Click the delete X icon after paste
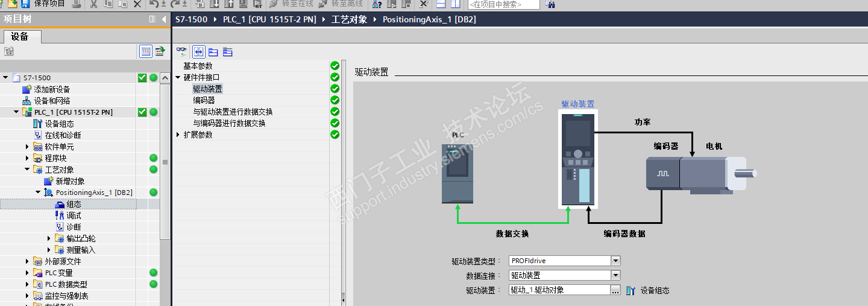Screen dimensions: 868x306 [x=137, y=4]
